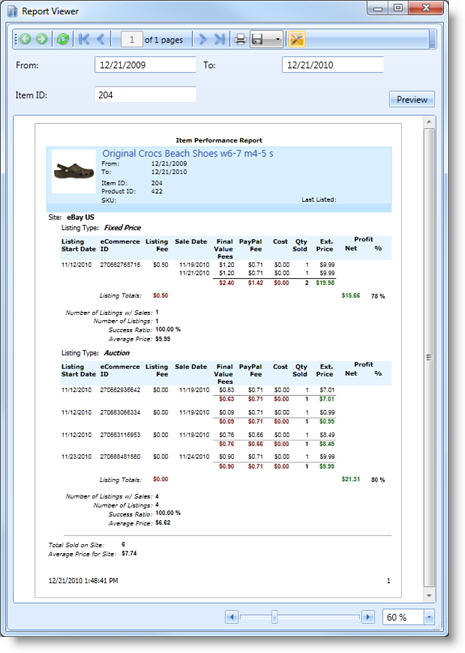Click the green Back navigation arrow
This screenshot has width=465, height=653.
pos(25,39)
